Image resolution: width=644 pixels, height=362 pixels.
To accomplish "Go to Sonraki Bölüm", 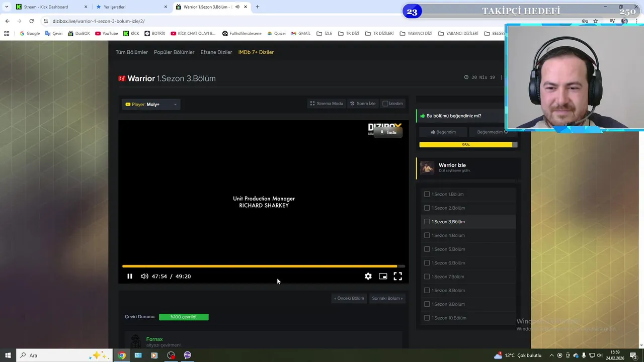I will (387, 298).
